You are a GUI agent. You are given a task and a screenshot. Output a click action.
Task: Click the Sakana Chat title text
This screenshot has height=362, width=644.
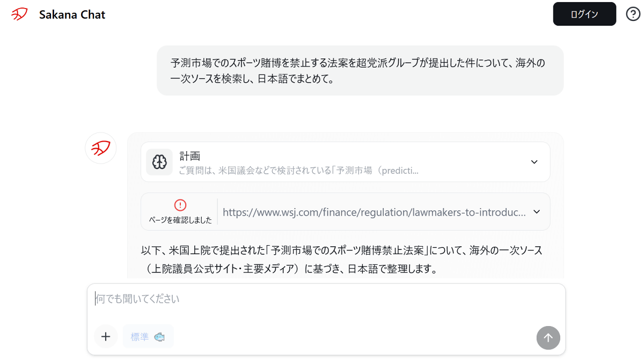click(x=72, y=15)
